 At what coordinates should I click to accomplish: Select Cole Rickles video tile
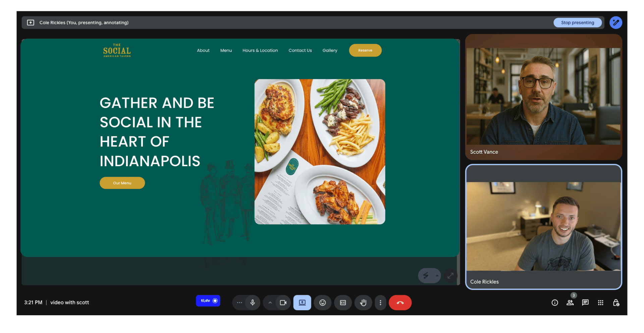click(x=543, y=227)
